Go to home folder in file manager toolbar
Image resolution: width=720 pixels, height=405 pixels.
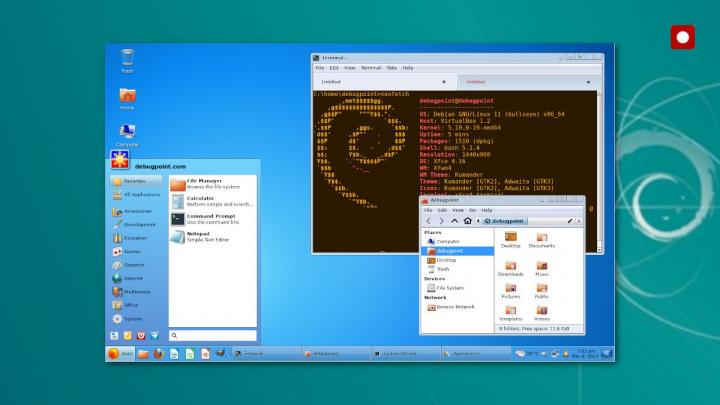click(x=466, y=220)
